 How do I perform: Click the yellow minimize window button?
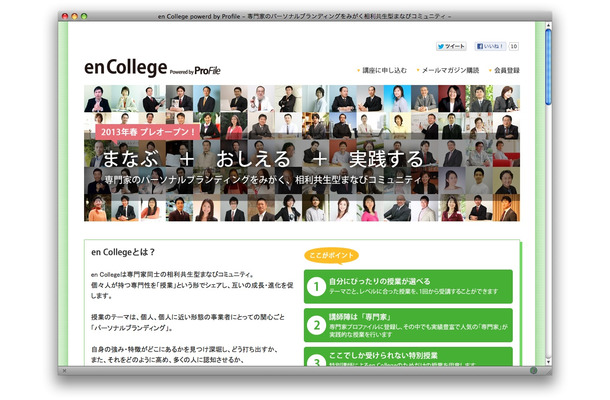click(74, 16)
